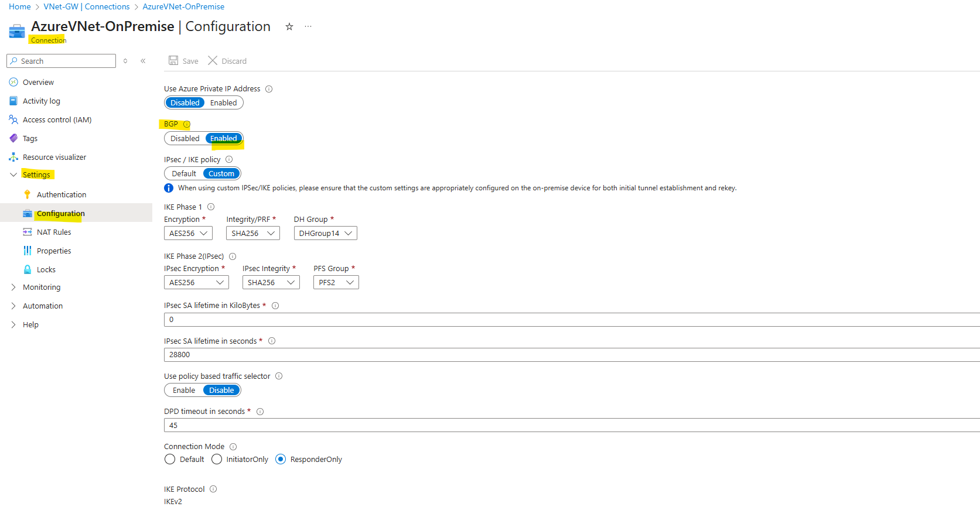Click info icon next to IKE Phase 2(IPsec)

(233, 256)
